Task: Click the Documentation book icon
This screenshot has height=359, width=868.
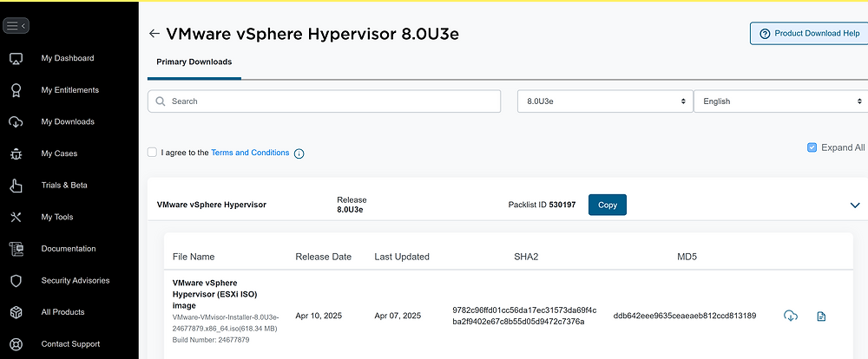Action: 16,249
